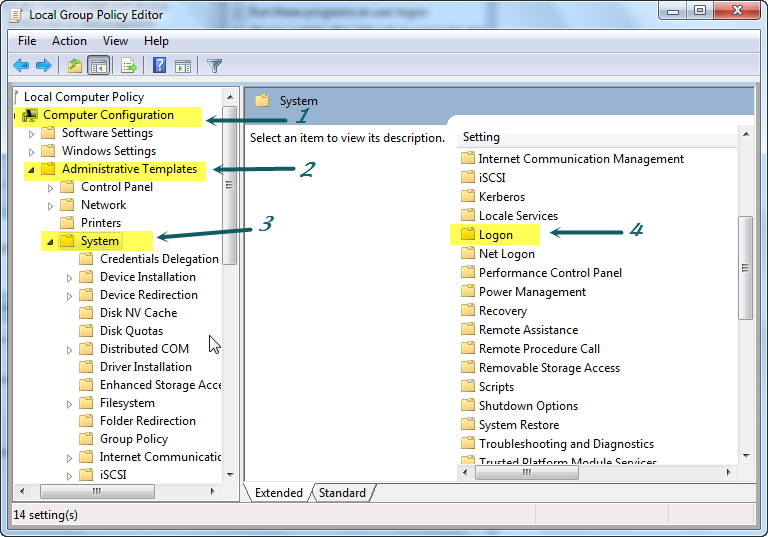Expand the Network tree node
Image resolution: width=768 pixels, height=537 pixels.
[x=50, y=206]
